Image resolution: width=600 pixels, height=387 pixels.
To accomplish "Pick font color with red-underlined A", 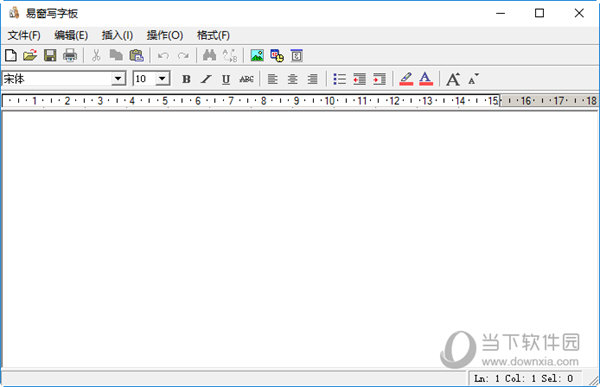I will click(x=426, y=79).
